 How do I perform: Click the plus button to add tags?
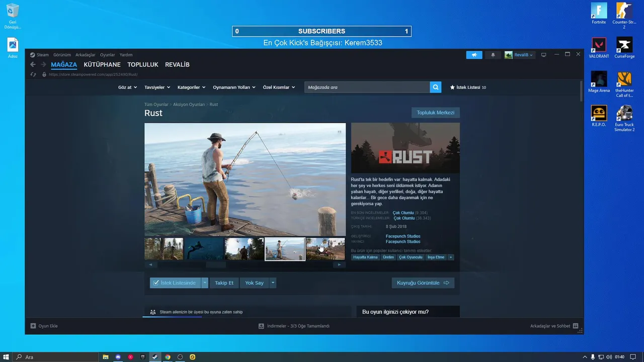451,257
